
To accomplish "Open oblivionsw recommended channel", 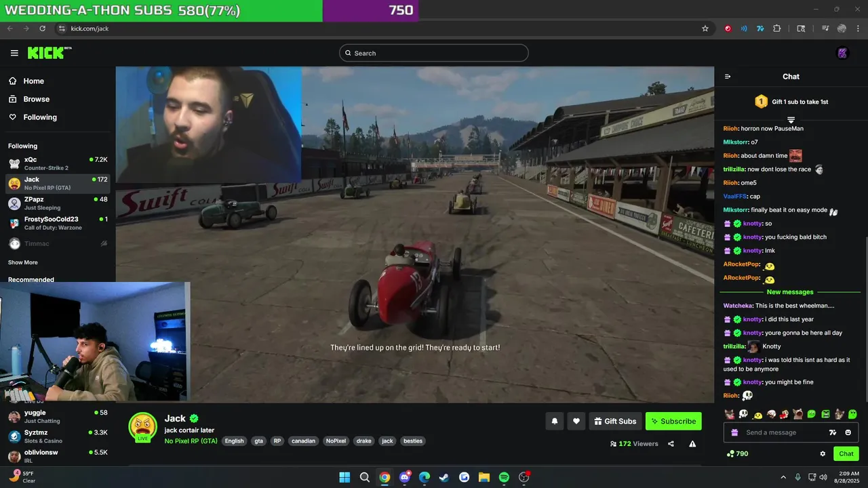I will point(58,456).
